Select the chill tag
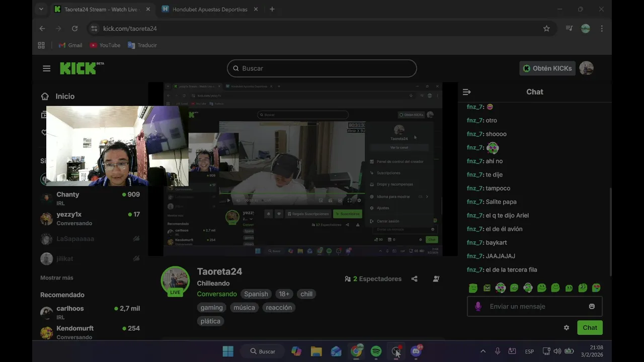Viewport: 644px width, 362px height. (306, 294)
